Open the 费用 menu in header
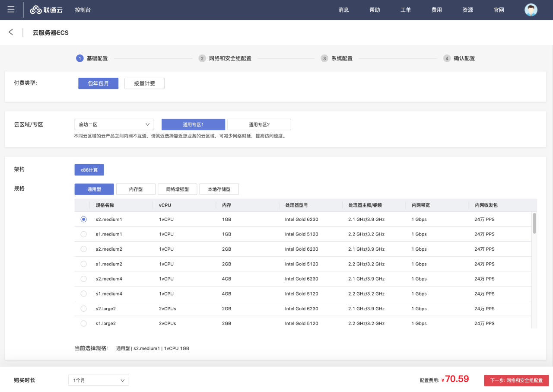 pos(436,10)
